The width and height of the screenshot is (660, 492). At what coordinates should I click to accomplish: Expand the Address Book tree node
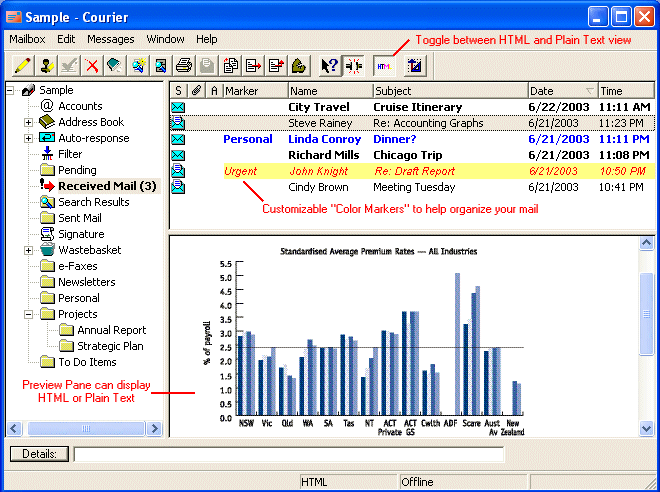click(29, 122)
